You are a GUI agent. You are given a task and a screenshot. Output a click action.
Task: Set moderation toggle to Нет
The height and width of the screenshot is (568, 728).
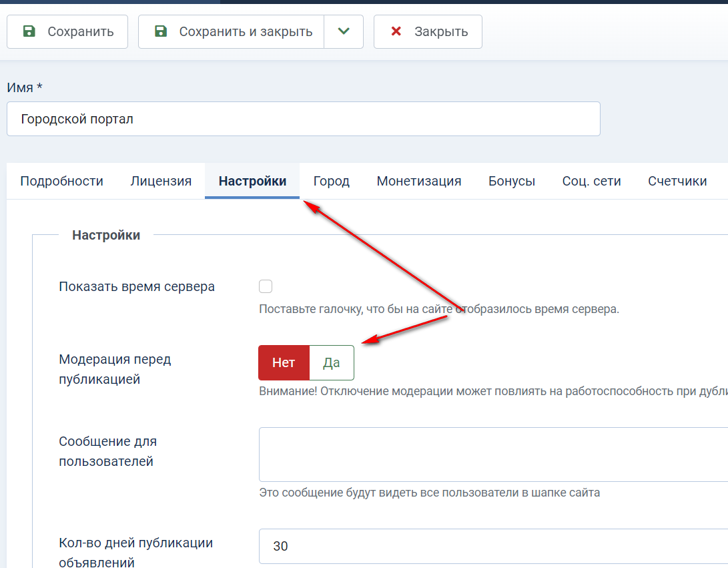pyautogui.click(x=284, y=362)
